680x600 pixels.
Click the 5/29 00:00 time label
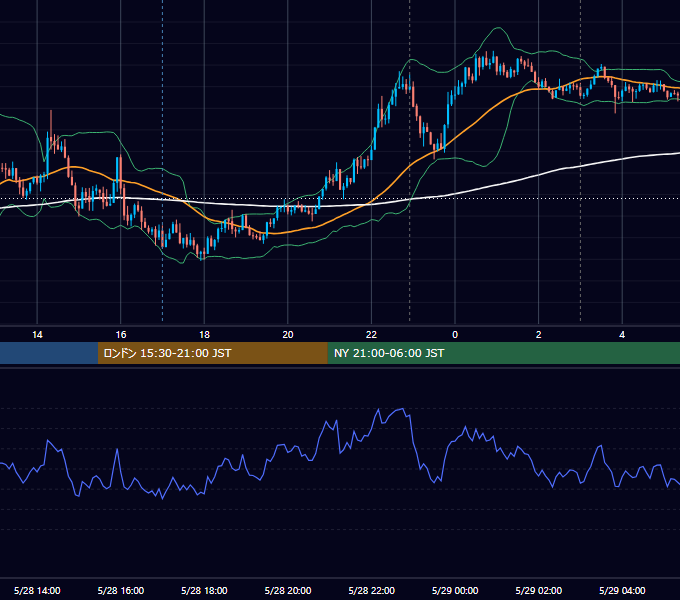click(455, 590)
